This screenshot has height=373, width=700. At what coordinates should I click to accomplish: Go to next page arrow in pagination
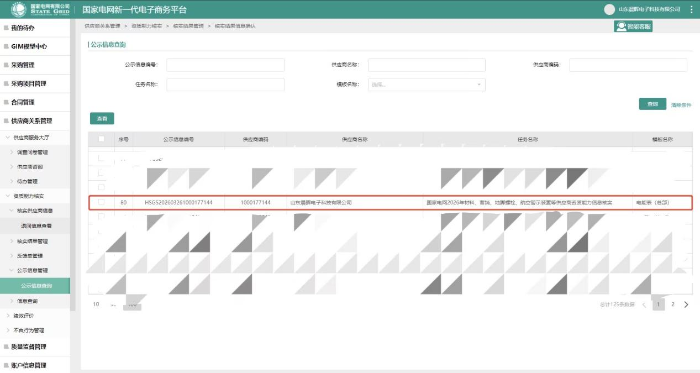[x=686, y=304]
